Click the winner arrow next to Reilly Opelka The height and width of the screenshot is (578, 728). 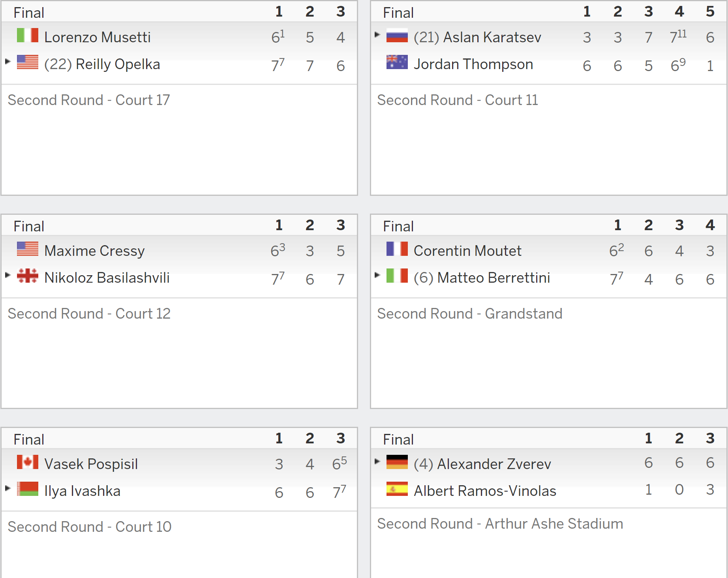point(8,61)
